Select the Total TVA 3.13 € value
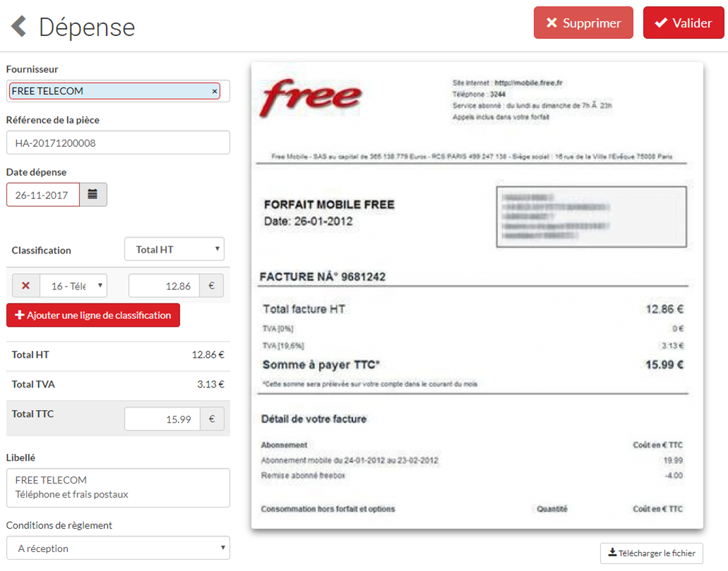The height and width of the screenshot is (571, 728). tap(210, 385)
